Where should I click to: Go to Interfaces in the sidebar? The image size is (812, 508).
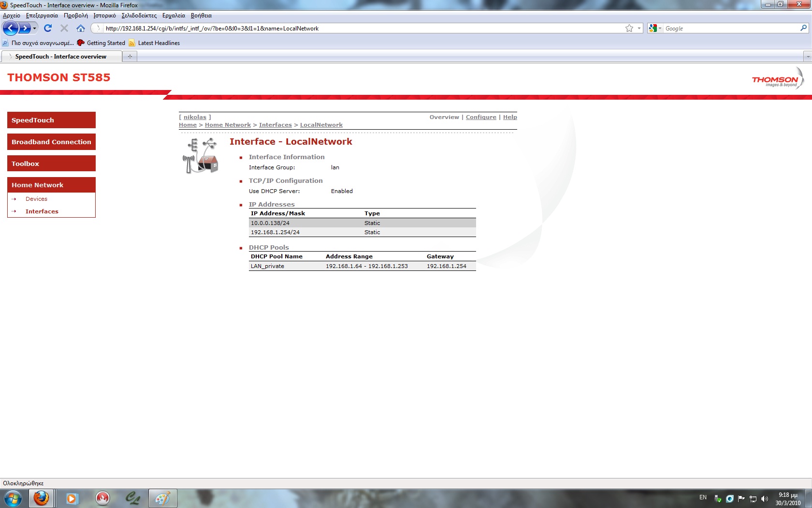42,211
